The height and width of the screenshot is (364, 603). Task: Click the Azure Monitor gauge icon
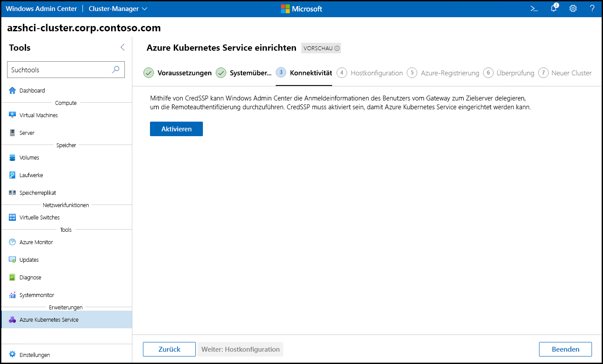pos(12,242)
